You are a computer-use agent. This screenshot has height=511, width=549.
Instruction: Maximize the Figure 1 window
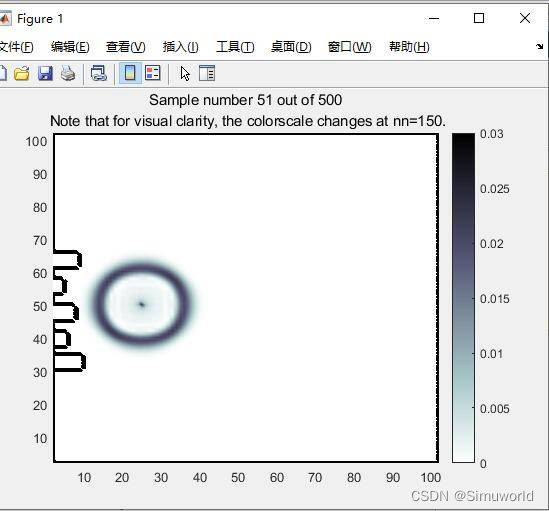click(479, 18)
